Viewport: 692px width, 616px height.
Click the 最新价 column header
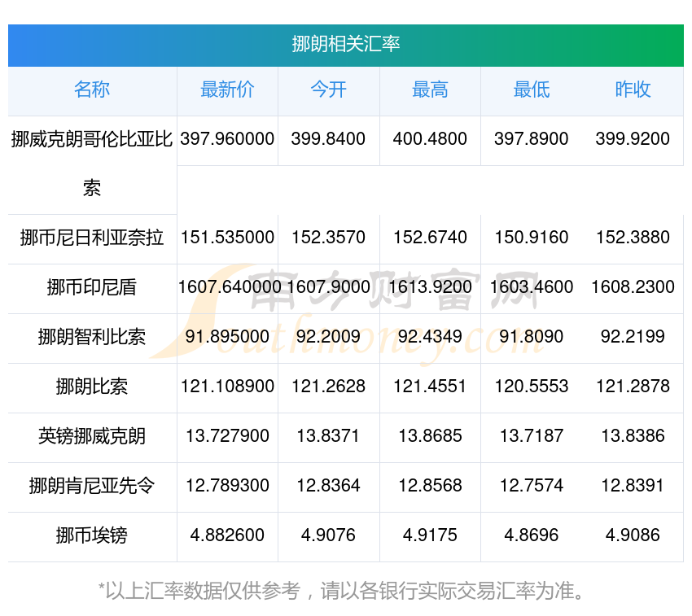click(x=227, y=90)
